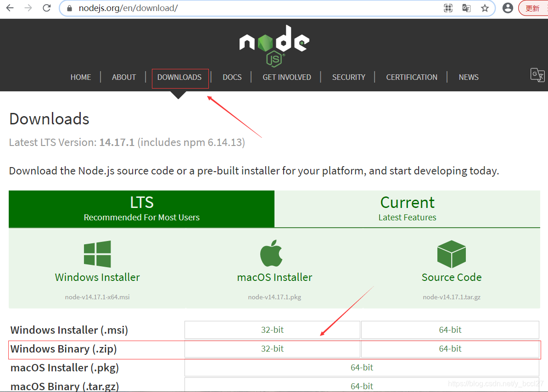The width and height of the screenshot is (548, 392).
Task: Open the translate widget icon in header
Action: (x=537, y=75)
